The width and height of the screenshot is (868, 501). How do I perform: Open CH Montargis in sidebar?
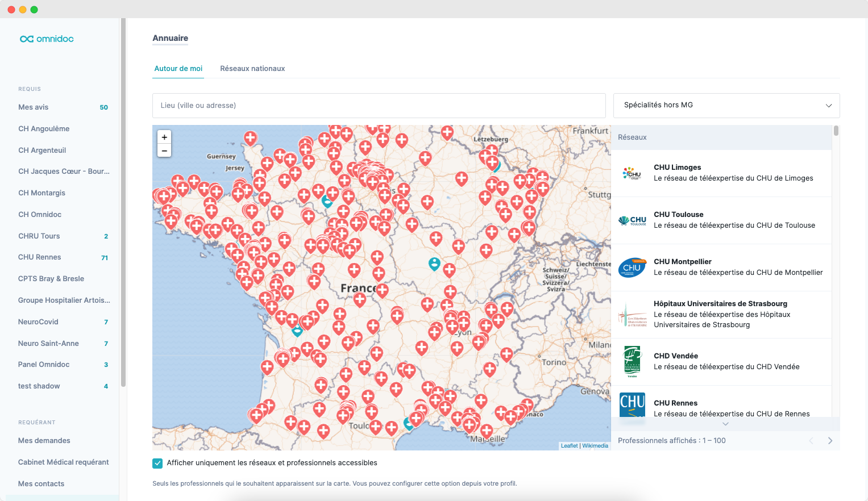pyautogui.click(x=41, y=193)
